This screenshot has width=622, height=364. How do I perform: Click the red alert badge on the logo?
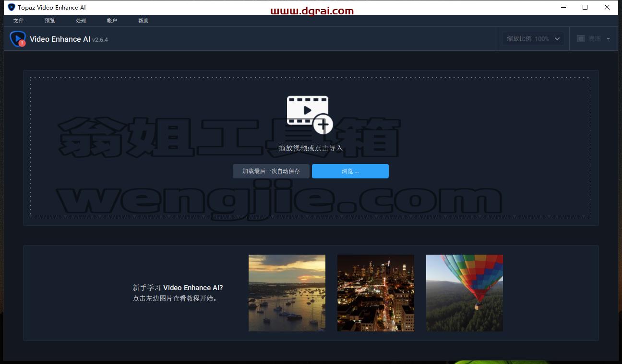pyautogui.click(x=22, y=43)
